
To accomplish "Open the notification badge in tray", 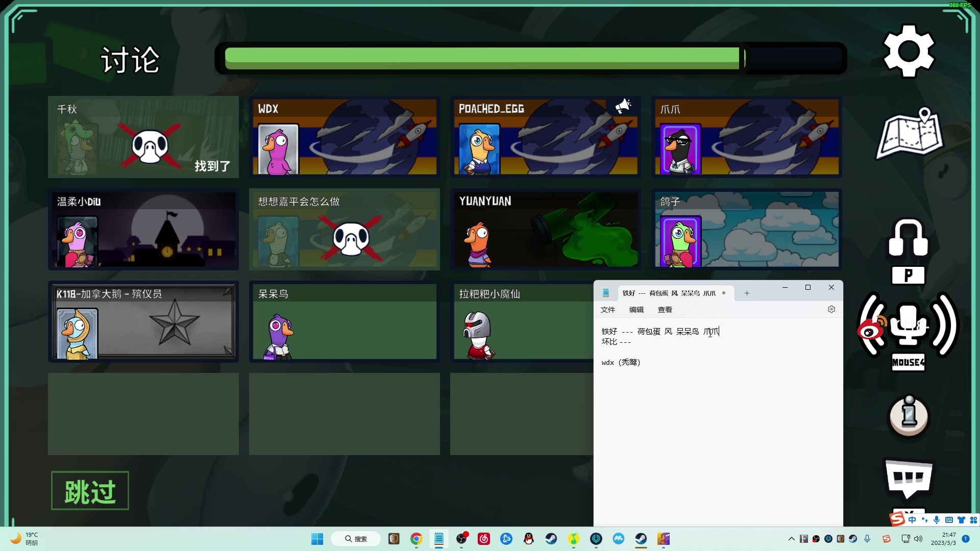I will (x=966, y=539).
